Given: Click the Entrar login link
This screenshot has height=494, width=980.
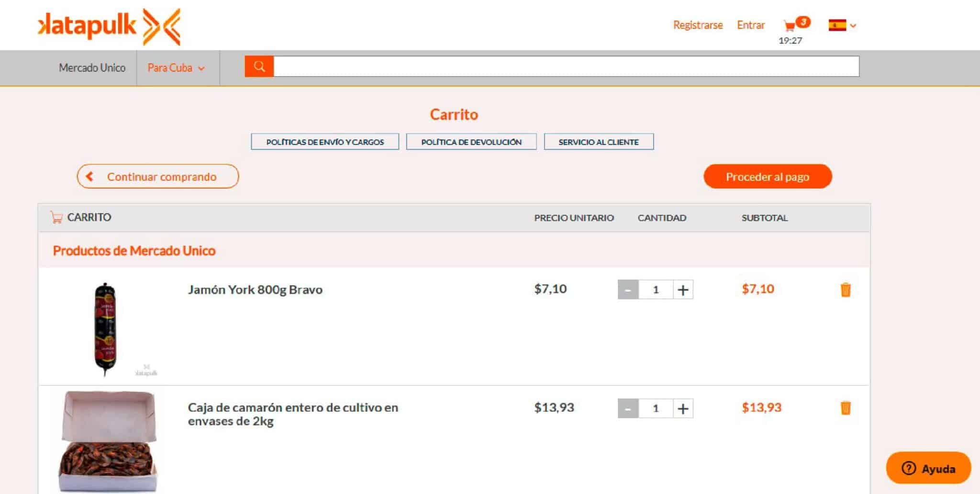Looking at the screenshot, I should (x=750, y=25).
